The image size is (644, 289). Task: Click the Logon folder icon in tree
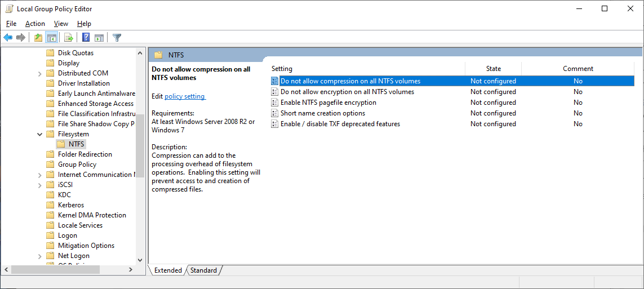pos(50,235)
